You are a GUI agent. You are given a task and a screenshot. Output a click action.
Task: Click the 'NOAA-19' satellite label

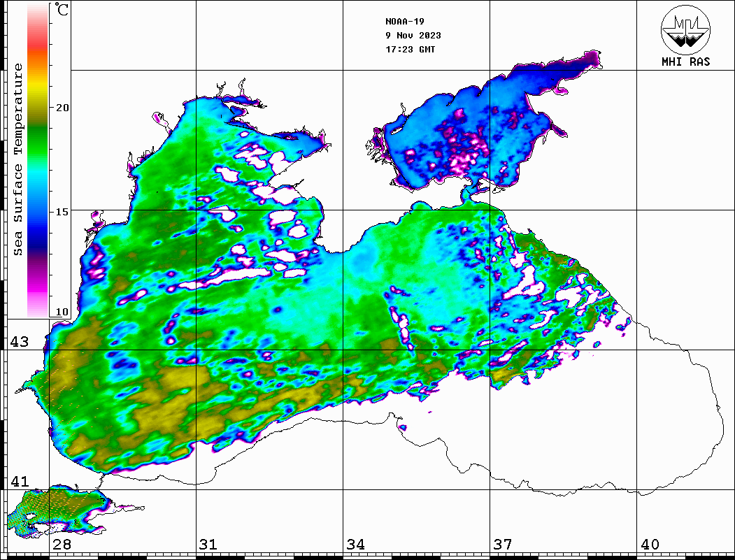click(405, 22)
